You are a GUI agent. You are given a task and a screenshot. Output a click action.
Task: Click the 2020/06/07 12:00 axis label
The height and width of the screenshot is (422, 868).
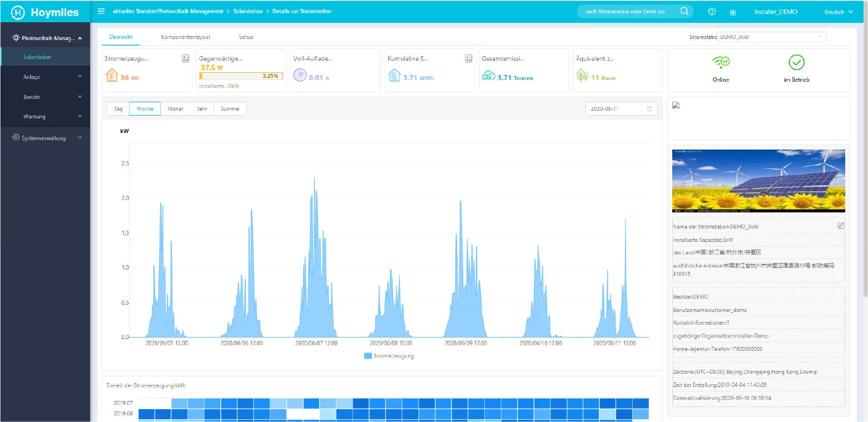[x=317, y=343]
